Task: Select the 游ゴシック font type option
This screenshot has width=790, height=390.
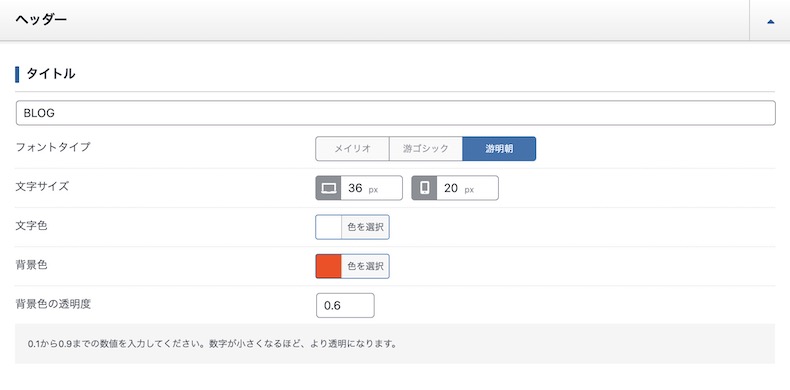Action: tap(426, 149)
